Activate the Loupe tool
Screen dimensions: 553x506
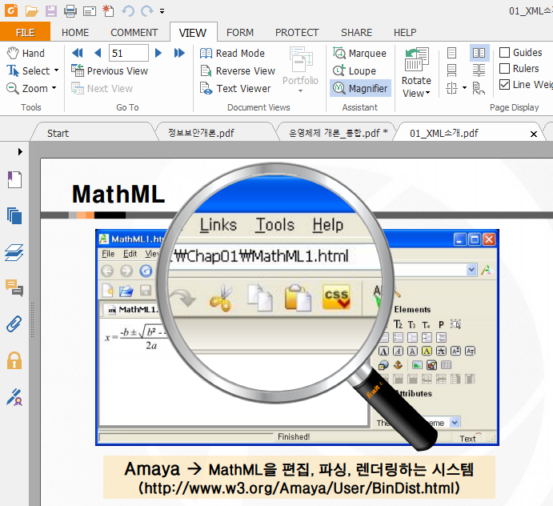pyautogui.click(x=354, y=71)
